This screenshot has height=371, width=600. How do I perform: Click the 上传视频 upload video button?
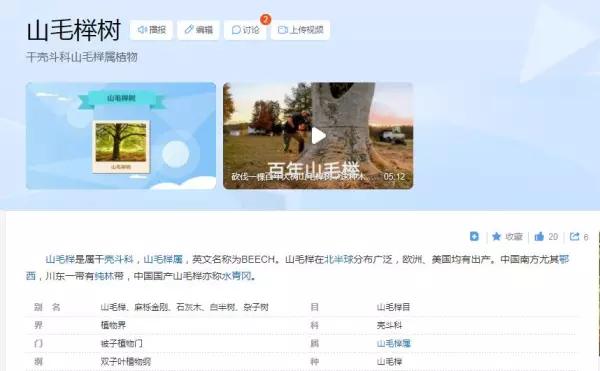tap(300, 30)
